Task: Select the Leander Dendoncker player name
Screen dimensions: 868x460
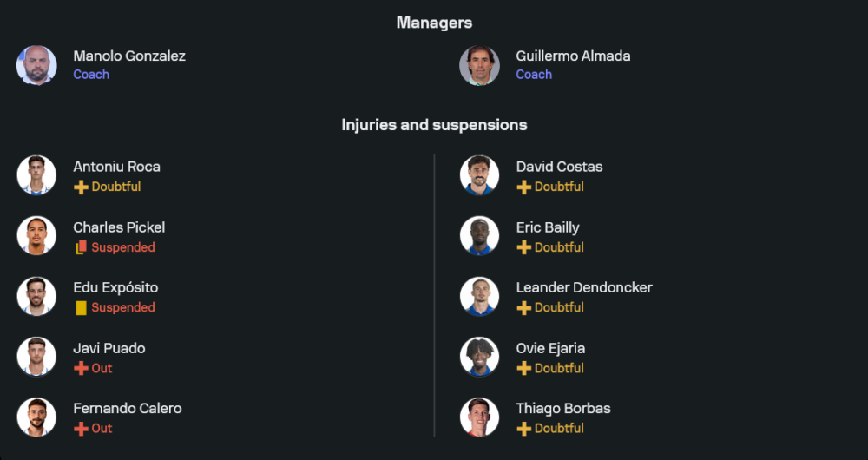Action: coord(584,287)
